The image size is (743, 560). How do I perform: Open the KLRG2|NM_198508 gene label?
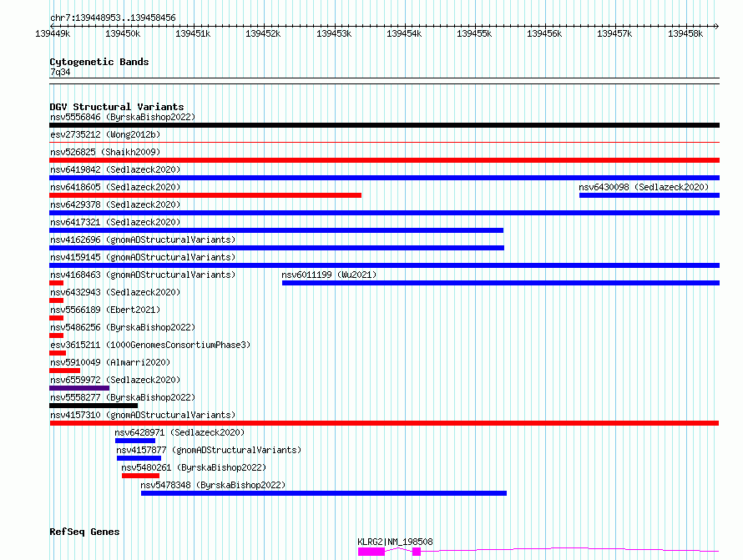click(x=395, y=542)
